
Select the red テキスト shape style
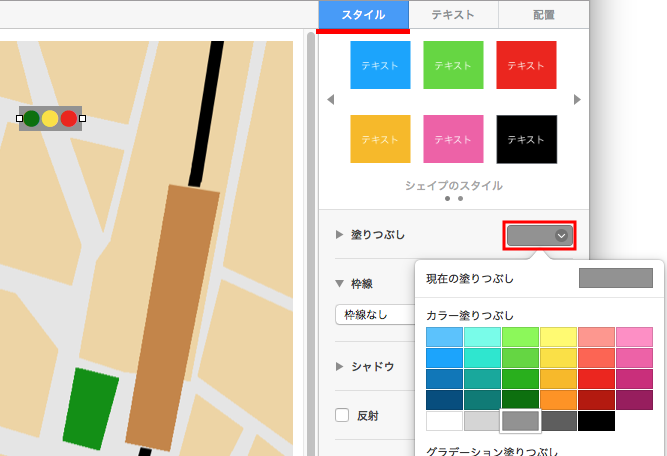[x=526, y=65]
